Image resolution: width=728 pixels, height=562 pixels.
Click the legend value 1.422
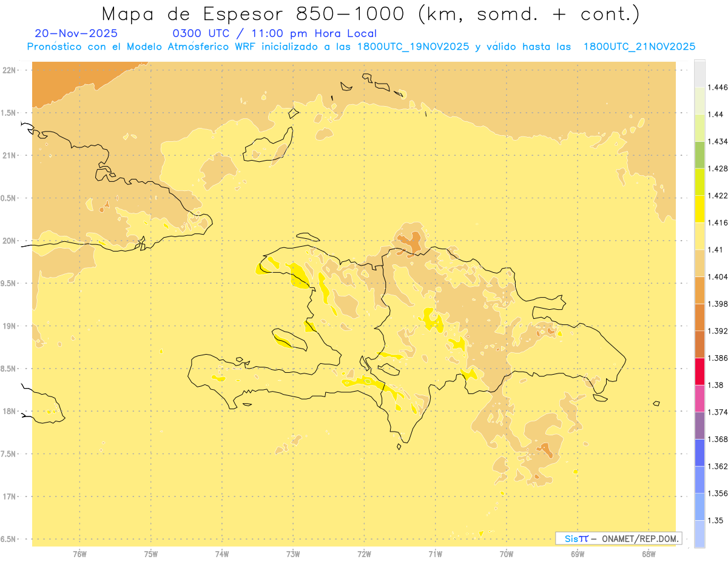point(718,195)
